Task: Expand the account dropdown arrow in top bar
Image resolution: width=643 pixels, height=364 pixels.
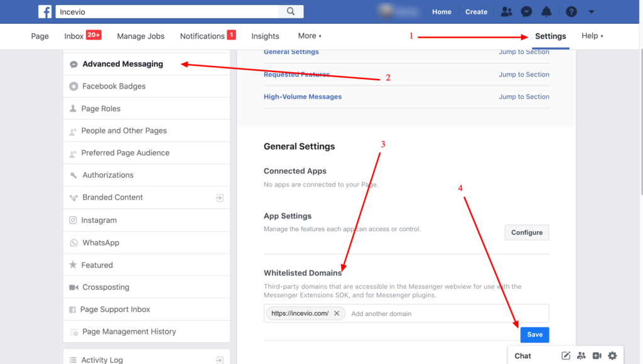Action: (591, 11)
